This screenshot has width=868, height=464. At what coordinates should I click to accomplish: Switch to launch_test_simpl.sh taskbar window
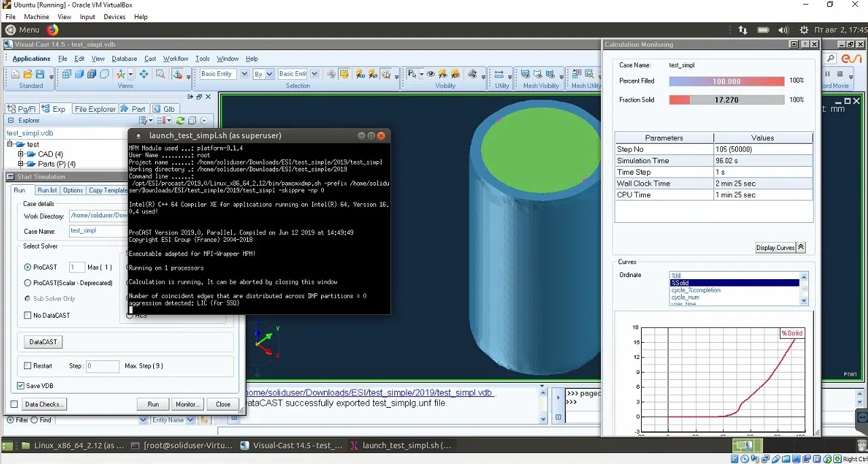(400, 446)
